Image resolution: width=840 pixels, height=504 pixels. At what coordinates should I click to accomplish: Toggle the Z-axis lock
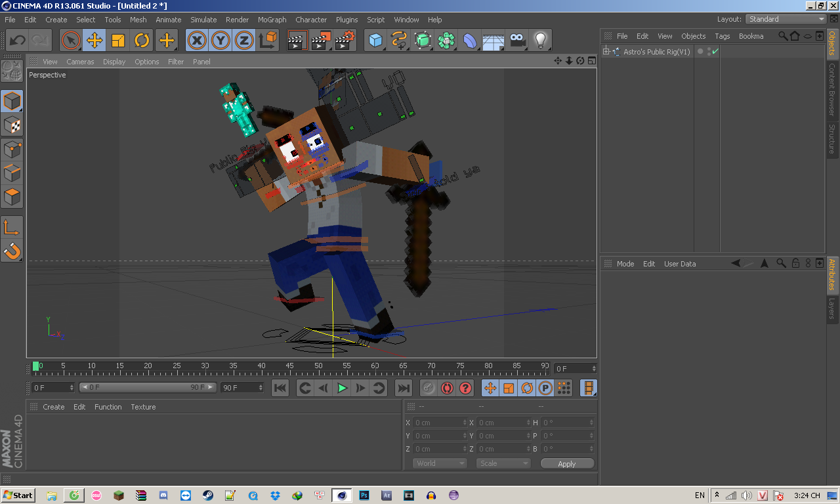coord(243,41)
